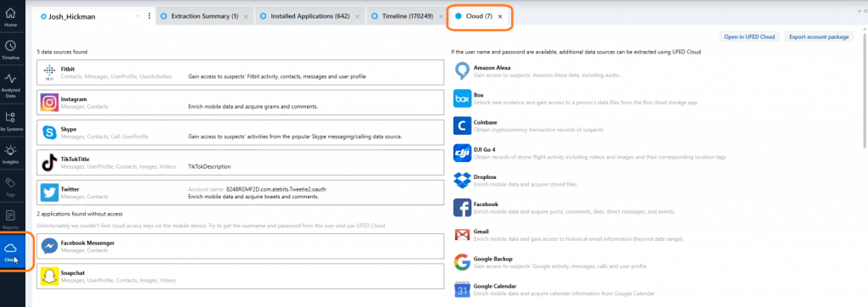Click the Export account package button
868x307 pixels.
point(818,36)
